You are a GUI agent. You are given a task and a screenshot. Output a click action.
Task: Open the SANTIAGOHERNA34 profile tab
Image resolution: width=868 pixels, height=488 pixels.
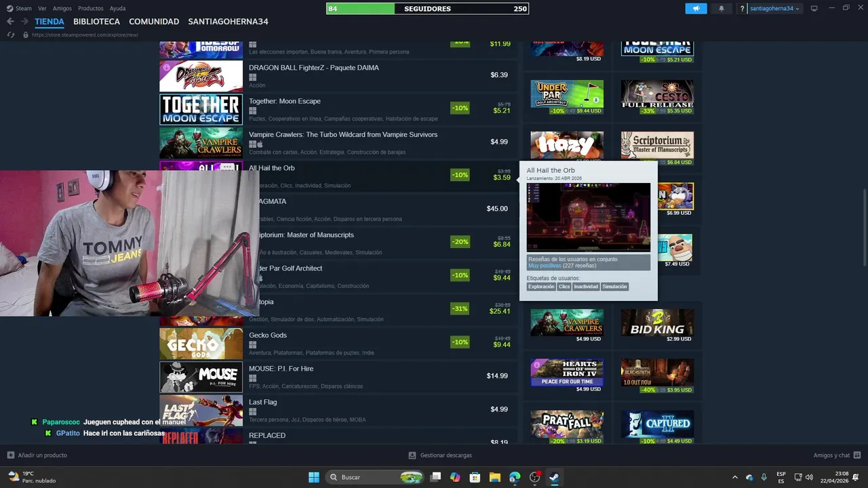tap(228, 22)
